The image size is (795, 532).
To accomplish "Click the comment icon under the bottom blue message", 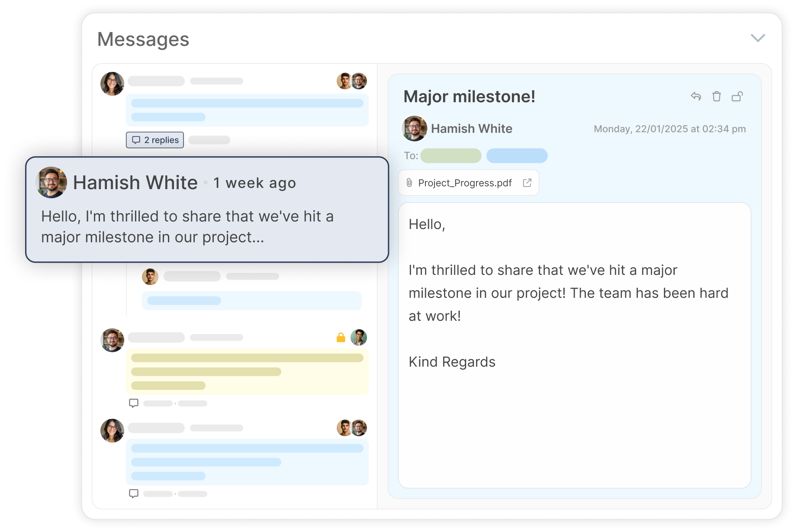I will (x=134, y=493).
